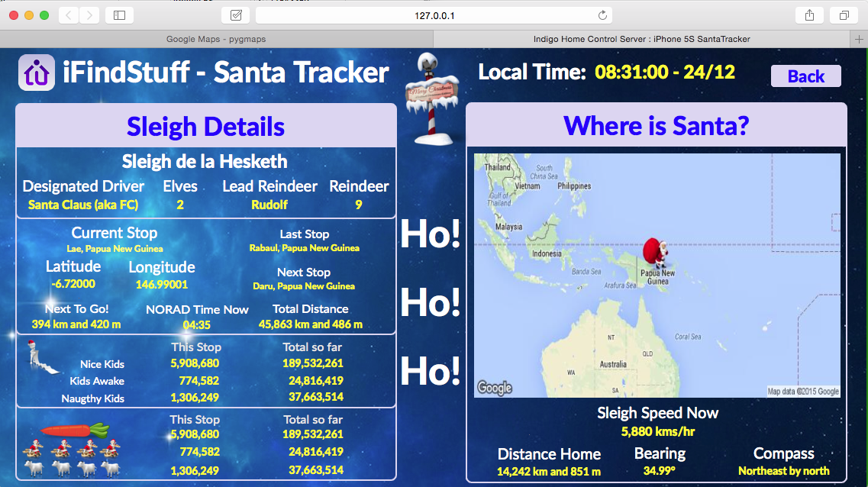Click Next To Go 394 km and 420 m
The height and width of the screenshot is (487, 868).
pyautogui.click(x=76, y=324)
